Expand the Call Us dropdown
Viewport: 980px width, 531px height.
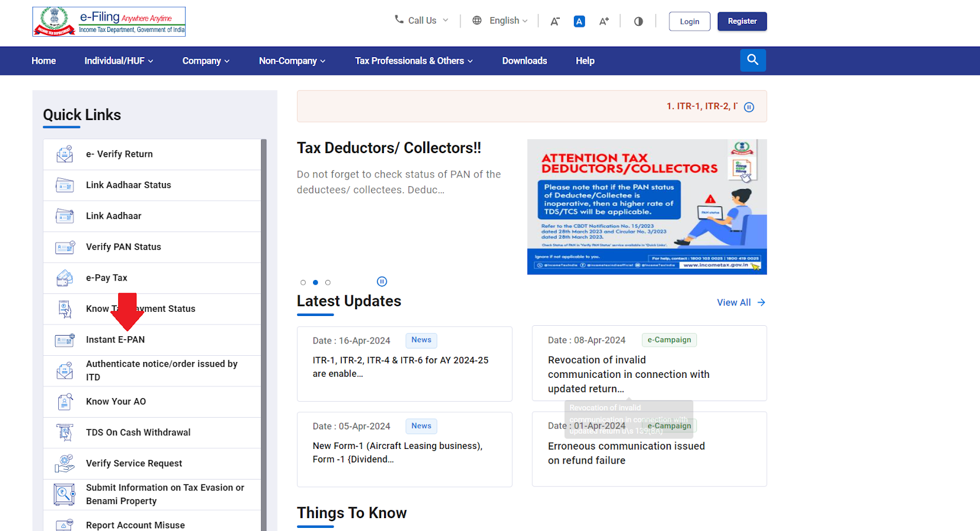[x=421, y=20]
